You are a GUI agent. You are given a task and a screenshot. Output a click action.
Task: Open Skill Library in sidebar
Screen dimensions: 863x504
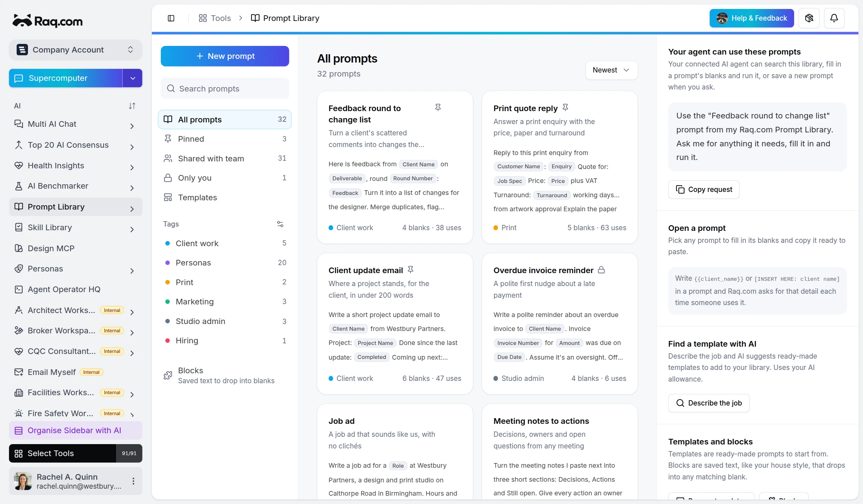coord(75,228)
